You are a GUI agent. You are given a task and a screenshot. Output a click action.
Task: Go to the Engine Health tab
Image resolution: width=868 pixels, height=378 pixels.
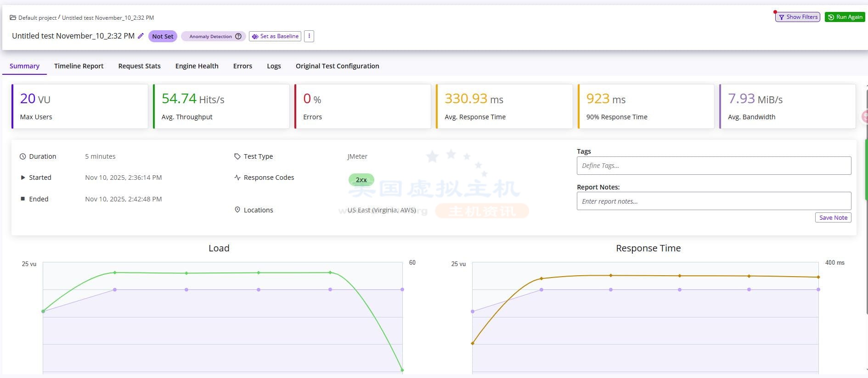197,66
